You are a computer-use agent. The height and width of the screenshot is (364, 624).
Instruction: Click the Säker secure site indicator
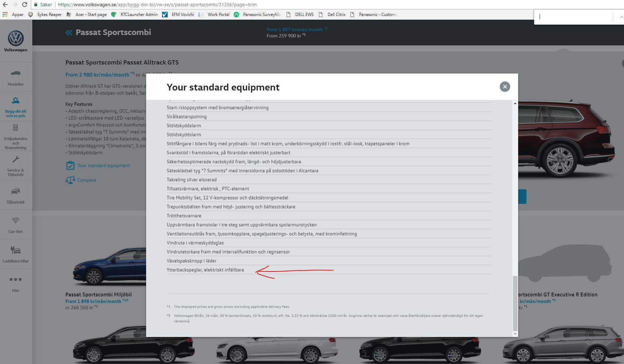pos(43,5)
